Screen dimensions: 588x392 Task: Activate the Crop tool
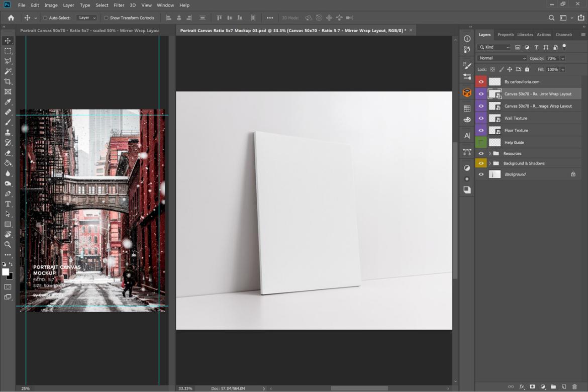coord(8,81)
